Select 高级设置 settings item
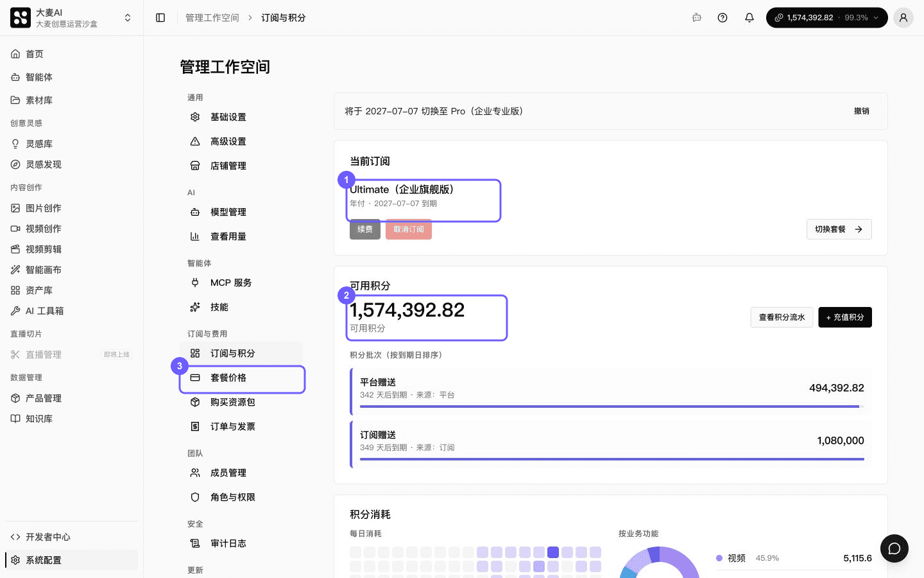This screenshot has height=578, width=924. point(241,141)
